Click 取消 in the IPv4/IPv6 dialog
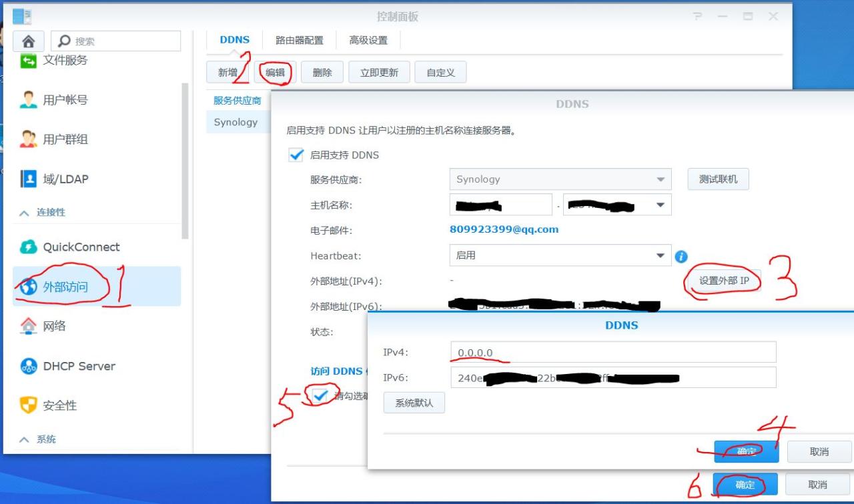 (x=819, y=451)
